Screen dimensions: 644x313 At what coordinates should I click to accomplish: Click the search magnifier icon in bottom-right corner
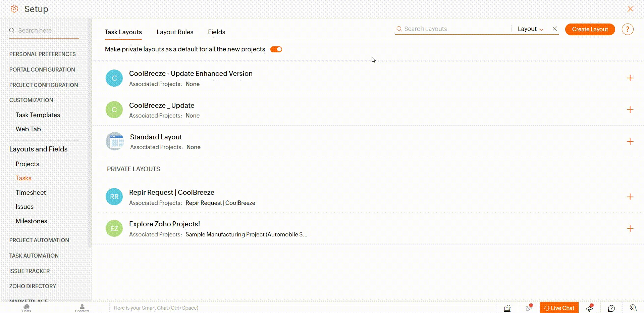tap(633, 308)
